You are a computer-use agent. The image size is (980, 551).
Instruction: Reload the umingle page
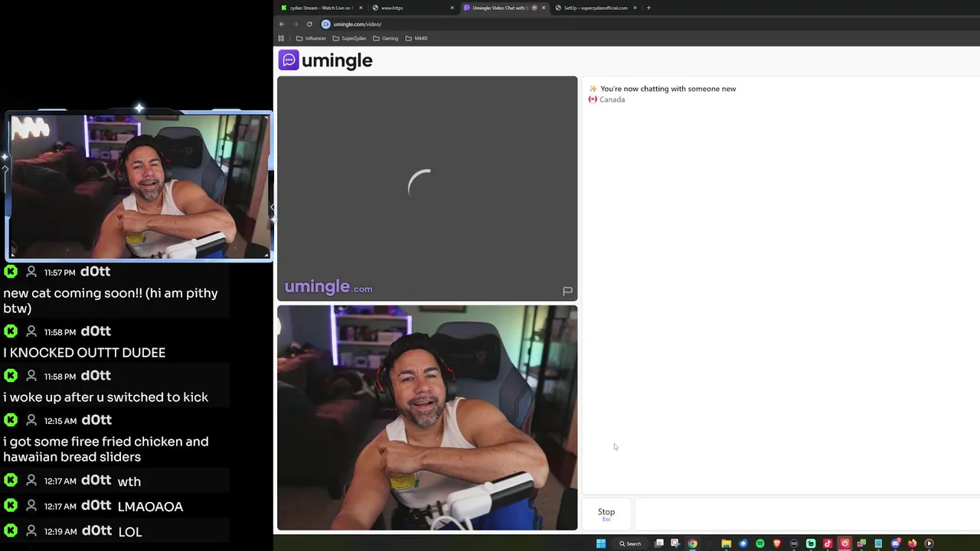[309, 24]
